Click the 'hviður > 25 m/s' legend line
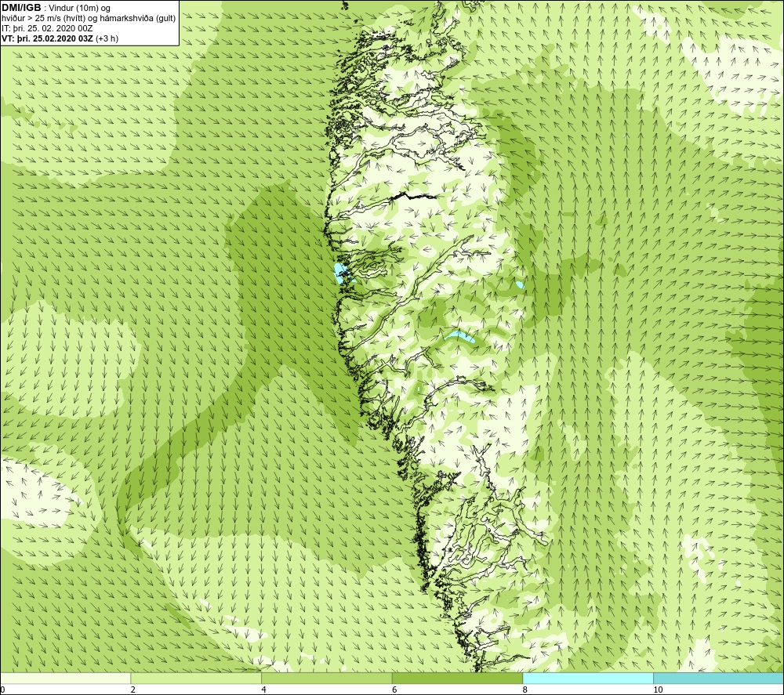 (x=89, y=19)
